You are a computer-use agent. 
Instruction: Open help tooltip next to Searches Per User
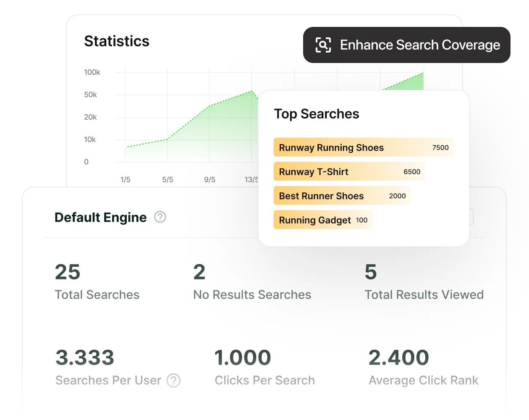pos(174,381)
